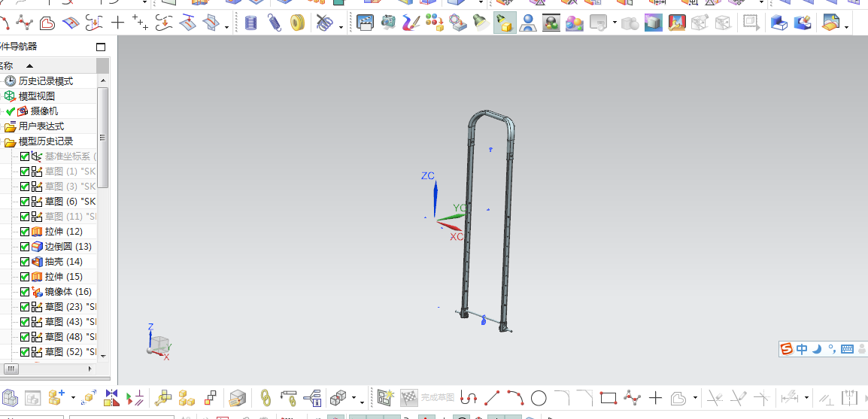Select the studio spline tool
Screen dimensions: 868x419
[x=24, y=23]
